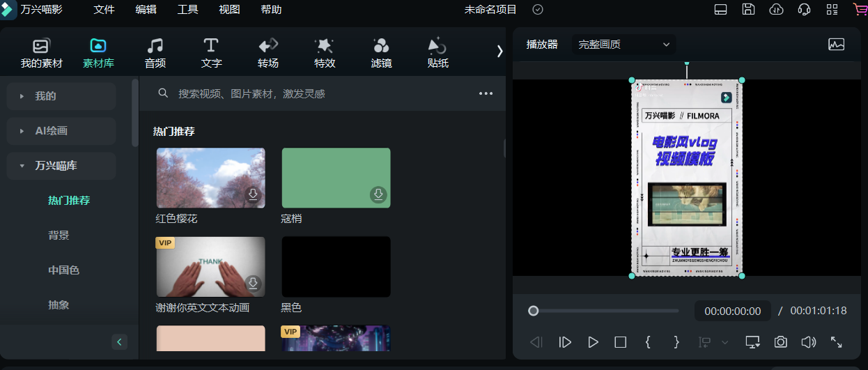Select 抽象 category in sidebar
The image size is (868, 370).
[x=59, y=305]
